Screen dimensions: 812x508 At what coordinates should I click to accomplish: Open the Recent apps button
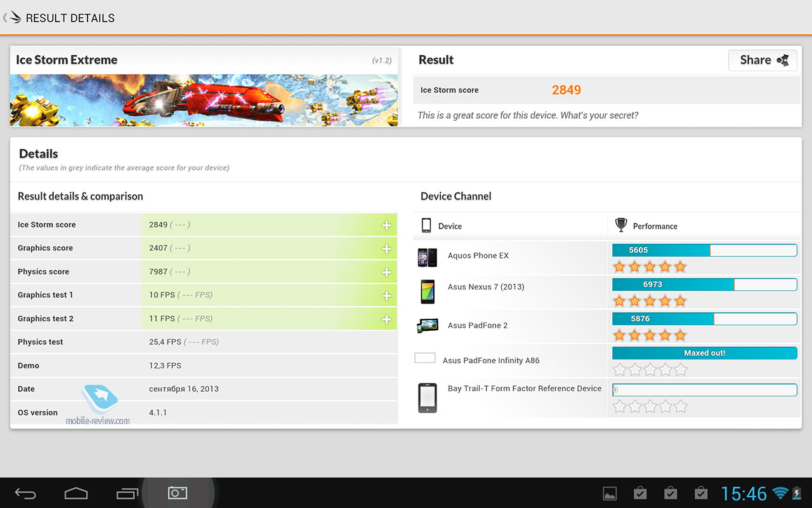click(127, 493)
